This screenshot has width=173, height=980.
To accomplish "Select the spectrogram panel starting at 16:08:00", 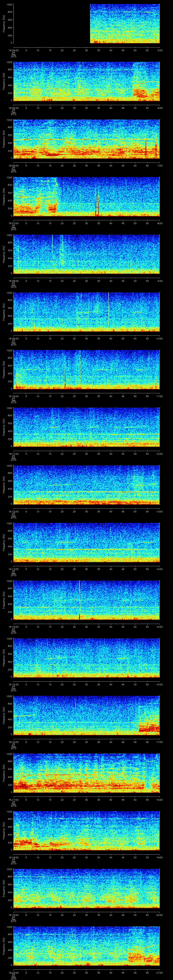I will tap(87, 254).
